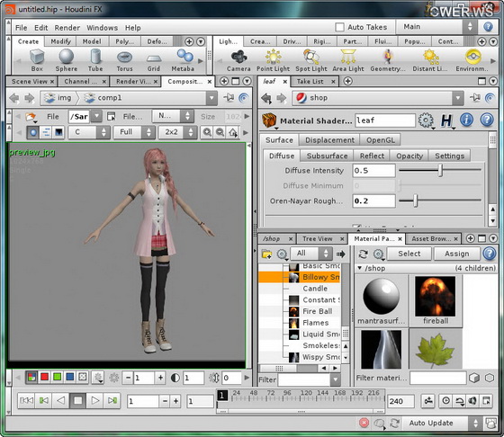Open the Render menu
The image size is (504, 437).
pyautogui.click(x=67, y=28)
